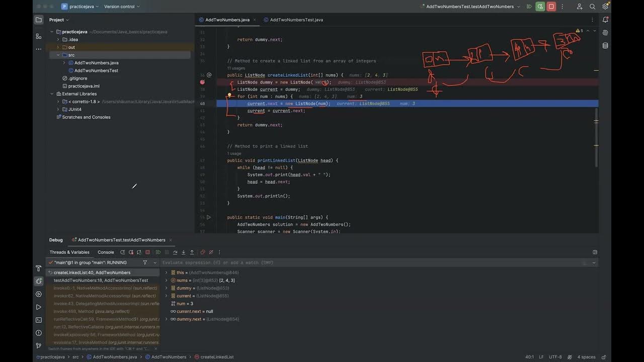The height and width of the screenshot is (362, 644).
Task: Click Step Over in debug toolbar
Action: pos(175,252)
